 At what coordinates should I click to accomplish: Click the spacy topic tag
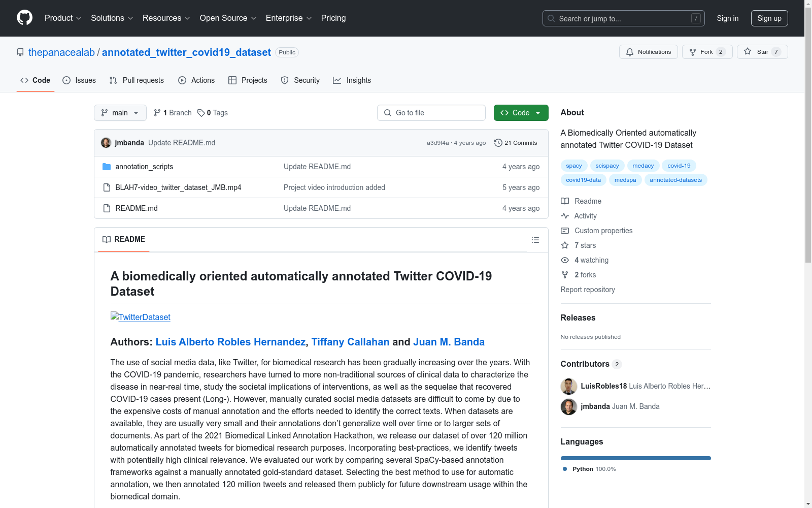pyautogui.click(x=574, y=166)
